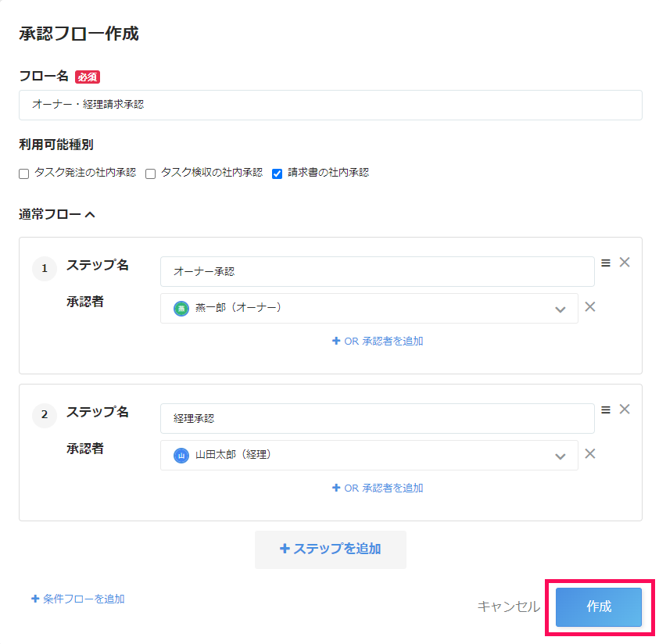Click step number 1 badge
This screenshot has width=659, height=644.
click(45, 268)
